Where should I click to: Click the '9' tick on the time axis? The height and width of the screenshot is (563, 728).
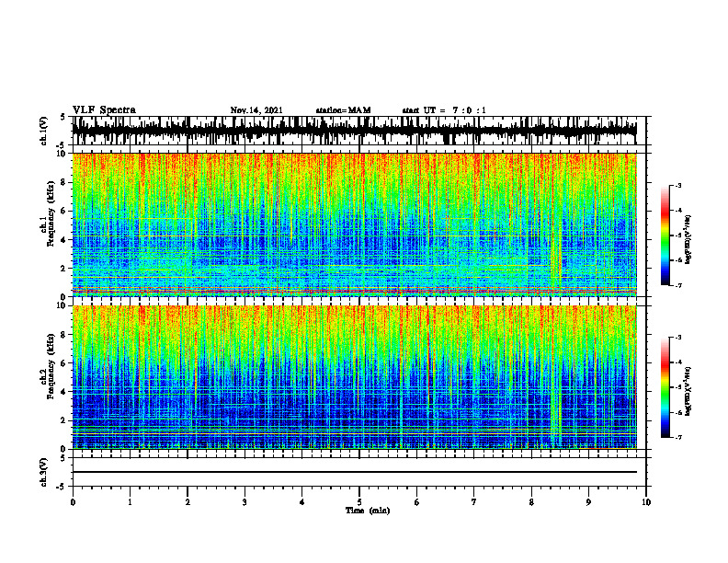tap(588, 502)
